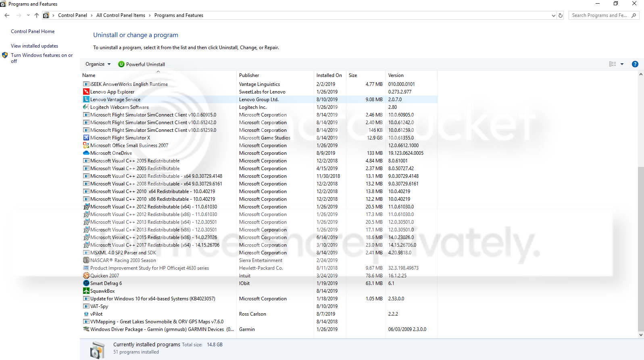Click the Hewlett-Packard Co. publisher cell

coord(261,268)
